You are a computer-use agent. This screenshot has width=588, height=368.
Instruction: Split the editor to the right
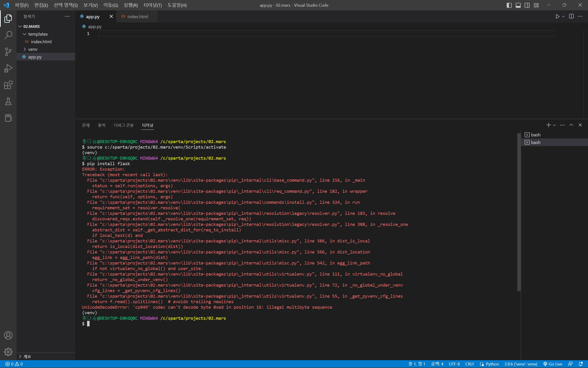click(x=571, y=16)
